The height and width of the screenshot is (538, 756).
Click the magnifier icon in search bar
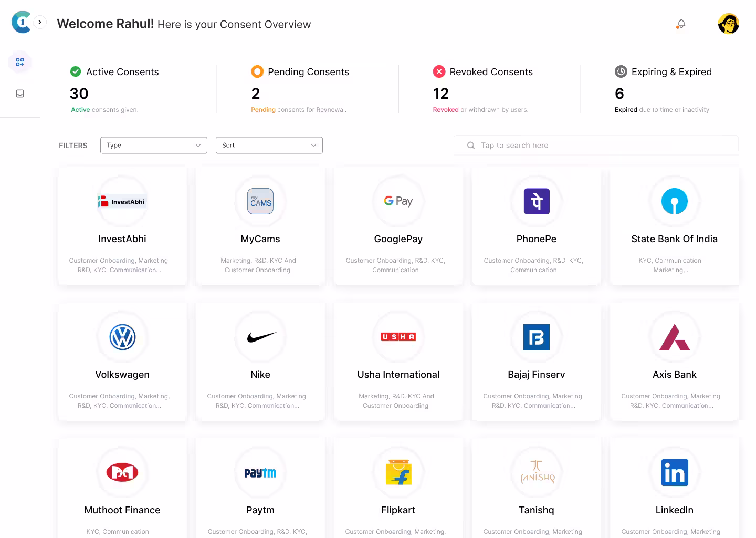(471, 146)
